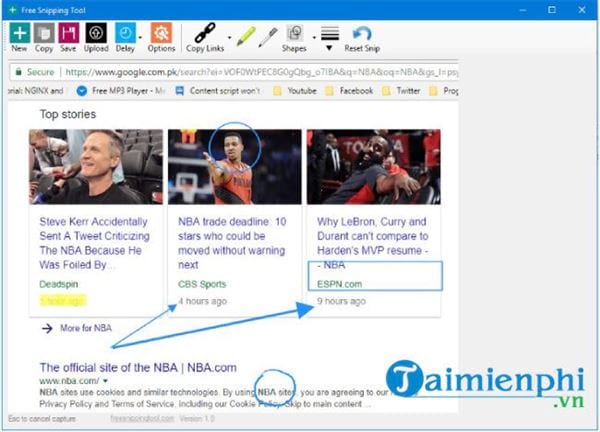The width and height of the screenshot is (600, 432).
Task: Open the Delay timer tool
Action: point(125,37)
